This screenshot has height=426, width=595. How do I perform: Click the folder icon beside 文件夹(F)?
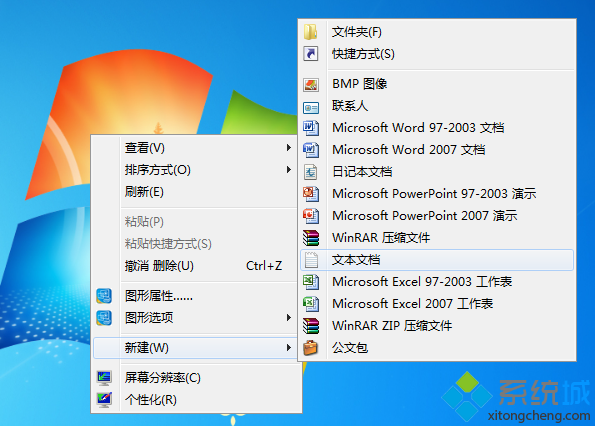pos(311,31)
